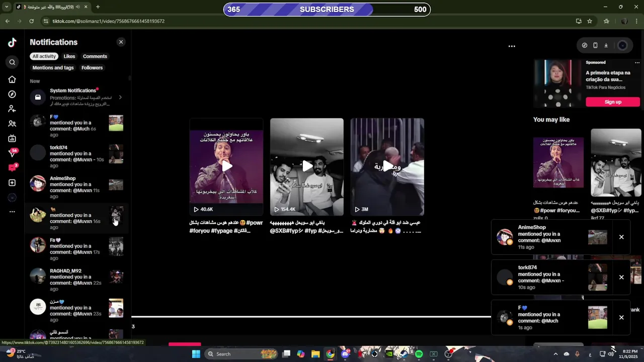The height and width of the screenshot is (362, 644).
Task: Open profile avatar in left sidebar
Action: click(12, 198)
